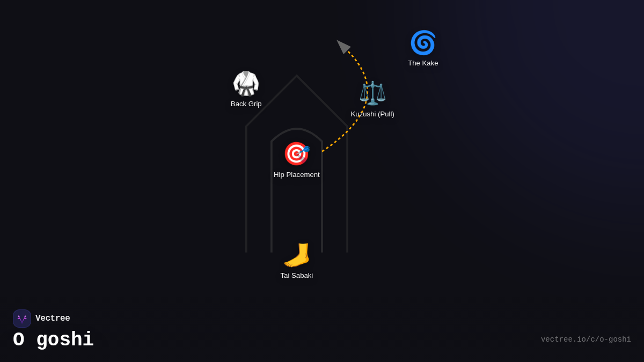Click the pointed roof peak of outer outline
Image resolution: width=644 pixels, height=362 pixels.
pos(296,76)
